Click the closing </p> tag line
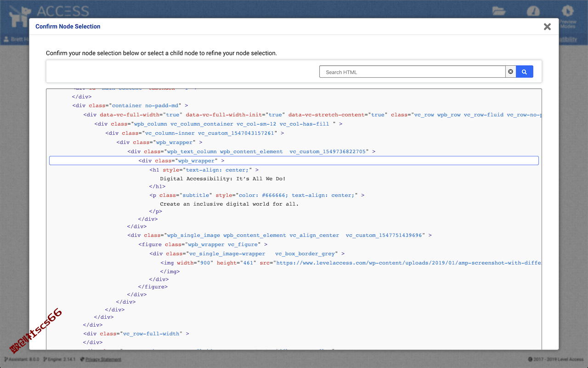588x368 pixels. pos(155,212)
